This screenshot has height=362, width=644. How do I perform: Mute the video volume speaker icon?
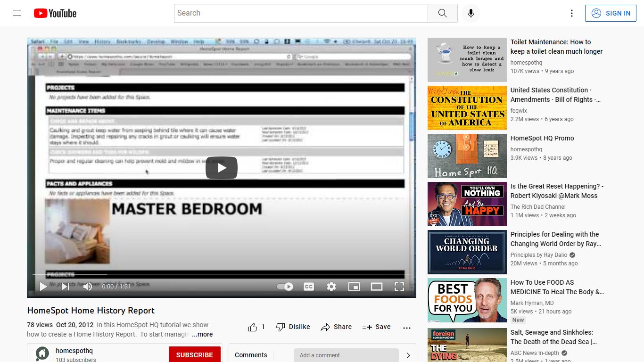point(88,287)
